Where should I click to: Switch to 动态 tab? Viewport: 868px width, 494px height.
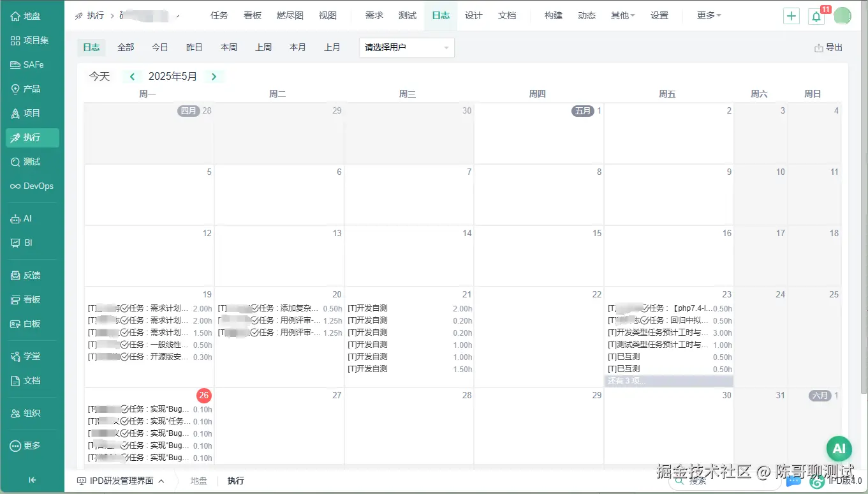pos(587,15)
